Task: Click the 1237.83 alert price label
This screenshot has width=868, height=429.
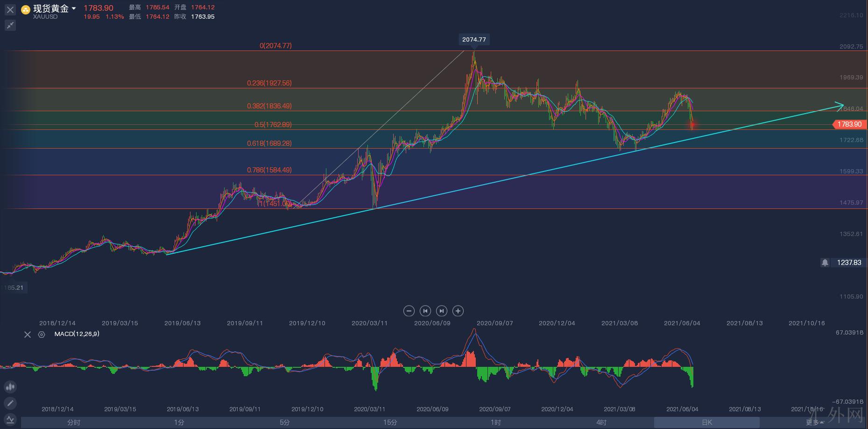Action: pos(849,263)
